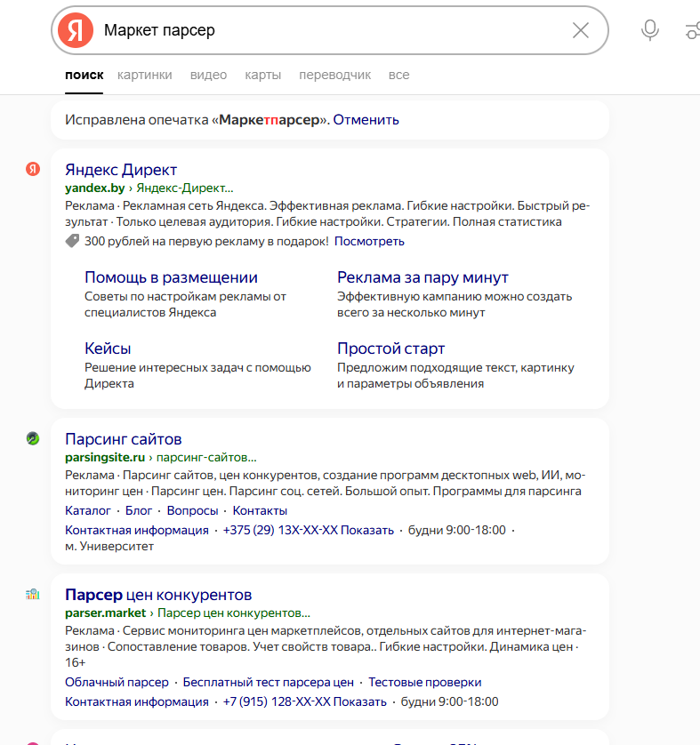This screenshot has height=745, width=700.
Task: Open Вопросы sitelink
Action: [x=192, y=511]
